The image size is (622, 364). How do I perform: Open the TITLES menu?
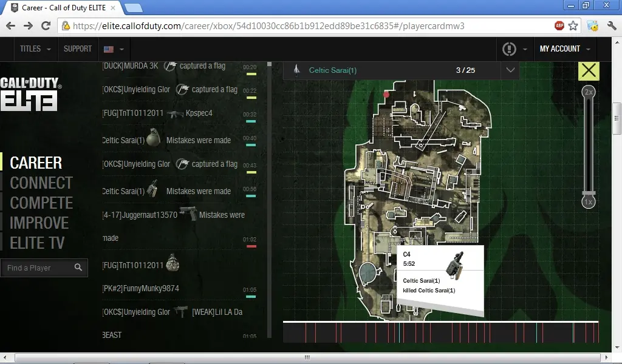pyautogui.click(x=35, y=49)
